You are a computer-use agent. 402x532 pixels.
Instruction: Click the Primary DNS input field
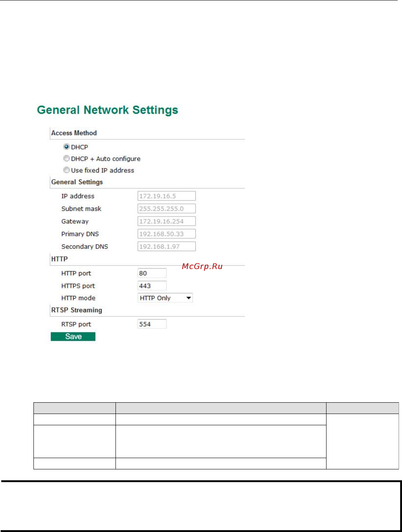pyautogui.click(x=167, y=234)
